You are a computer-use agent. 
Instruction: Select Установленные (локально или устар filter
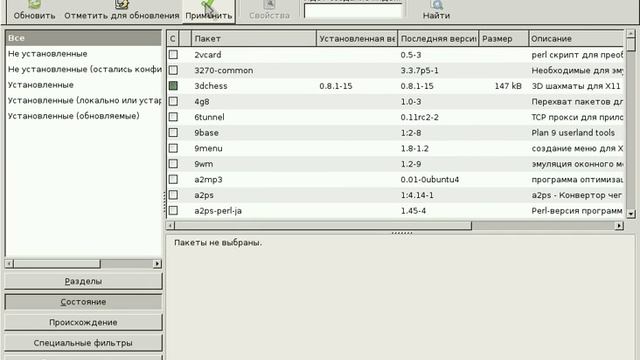coord(83,100)
